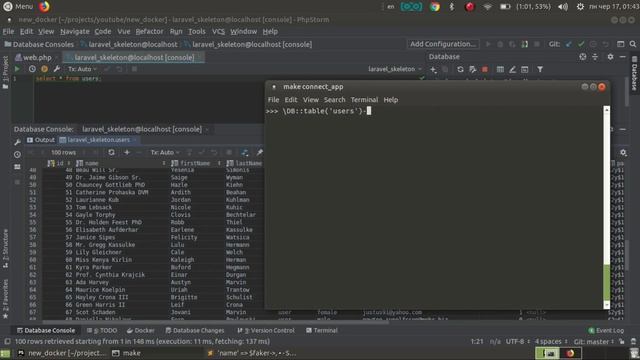Open Search Everywhere magnifier

pyautogui.click(x=633, y=44)
